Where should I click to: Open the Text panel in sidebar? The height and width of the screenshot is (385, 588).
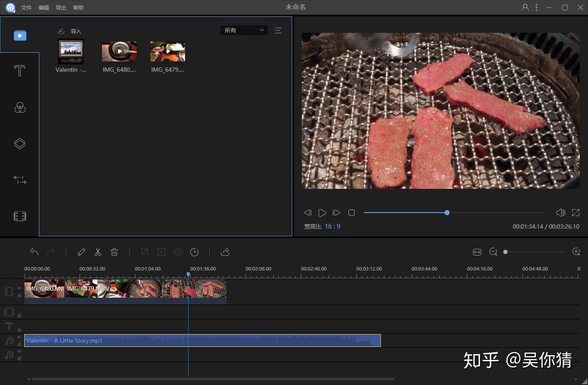19,71
